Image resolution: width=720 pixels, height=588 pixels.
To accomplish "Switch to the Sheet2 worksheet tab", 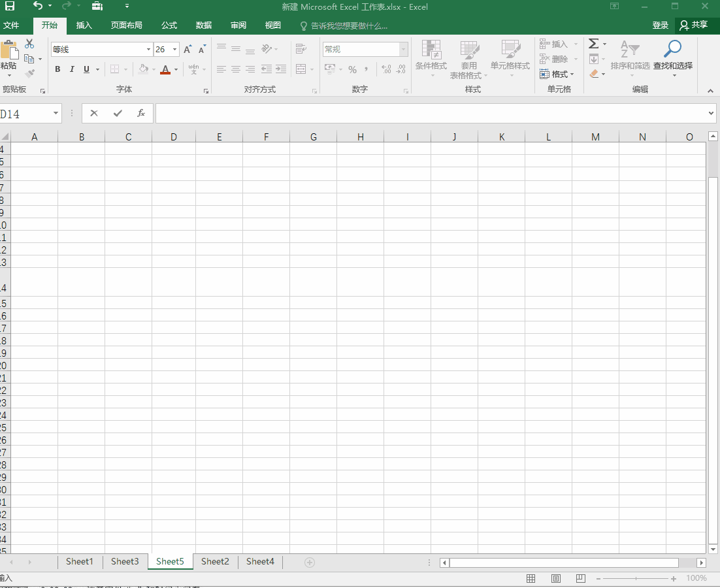I will 215,561.
